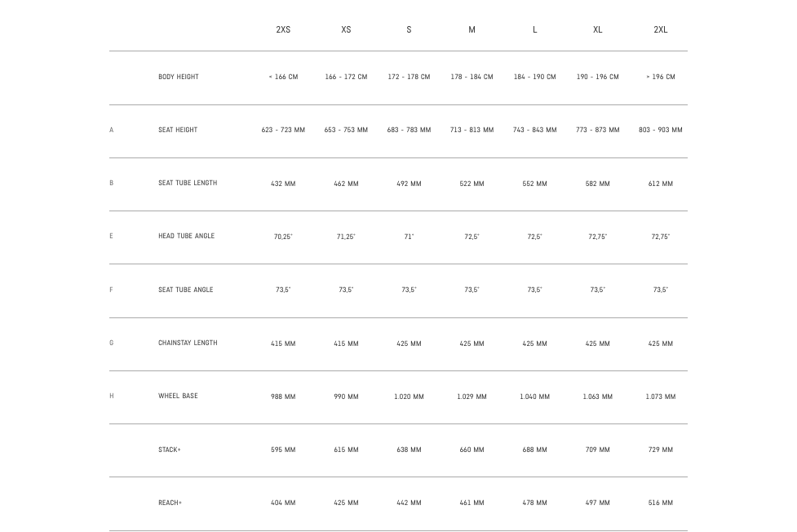Viewport: 797px width, 532px height.
Task: Click the Body Height row label
Action: [x=179, y=77]
